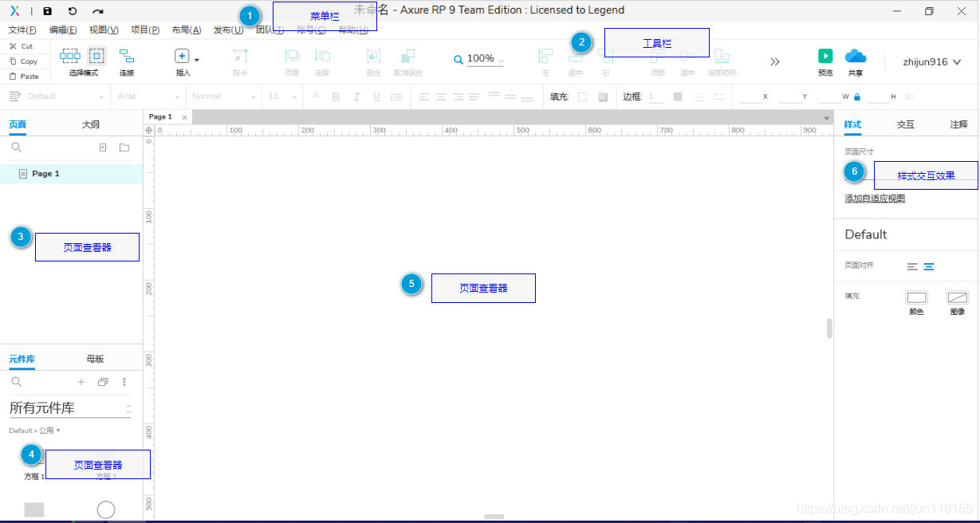Click the plus add library icon
The image size is (980, 523).
(81, 382)
